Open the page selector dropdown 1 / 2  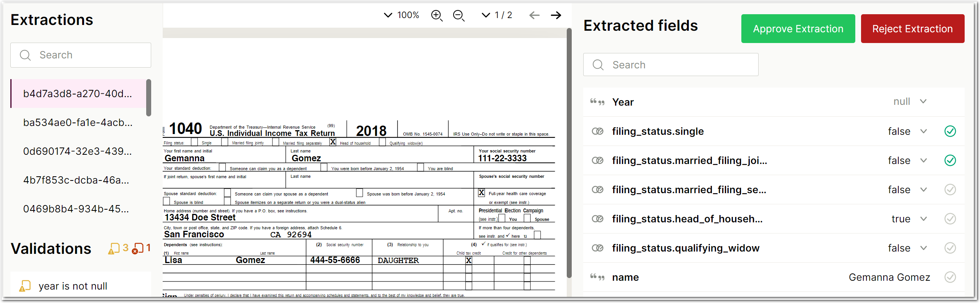click(x=497, y=15)
